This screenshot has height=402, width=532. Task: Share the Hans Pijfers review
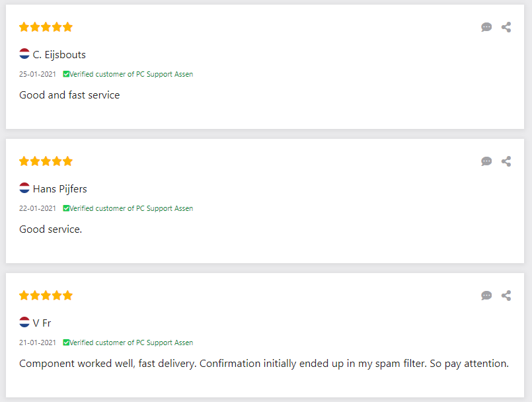pyautogui.click(x=506, y=161)
